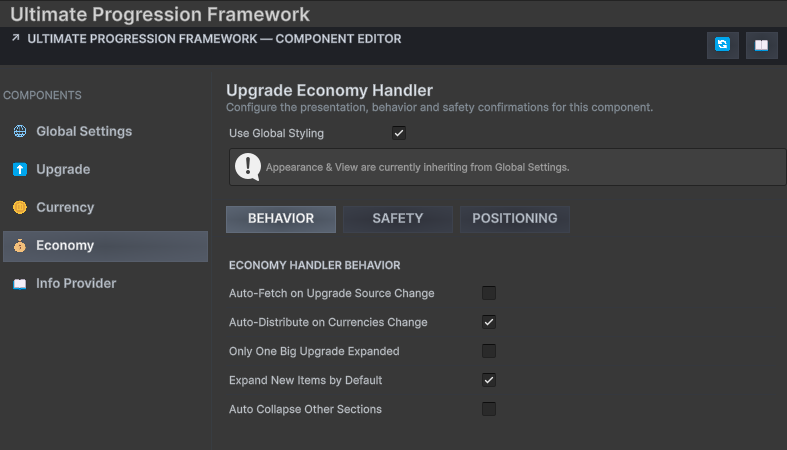Open the documentation book icon button
This screenshot has width=787, height=450.
761,45
